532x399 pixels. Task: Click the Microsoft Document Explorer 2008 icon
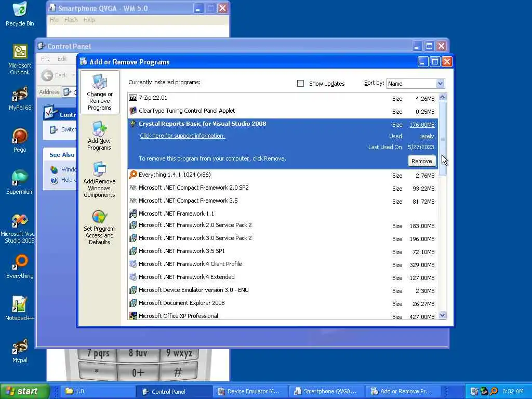133,303
